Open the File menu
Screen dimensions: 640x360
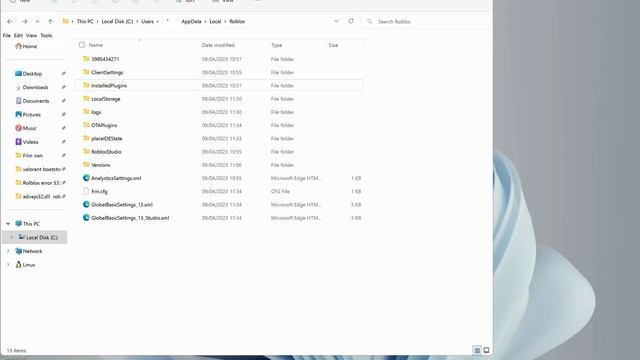7,36
